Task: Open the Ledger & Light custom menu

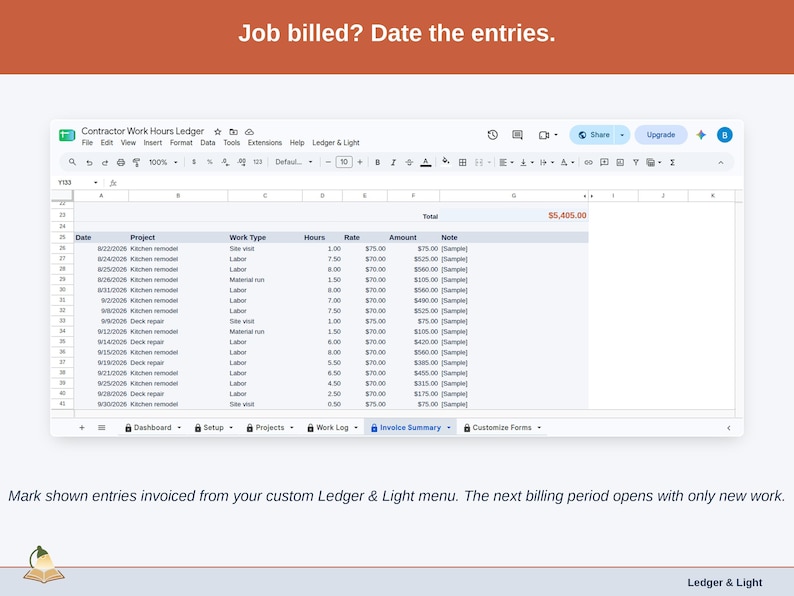Action: click(x=336, y=143)
